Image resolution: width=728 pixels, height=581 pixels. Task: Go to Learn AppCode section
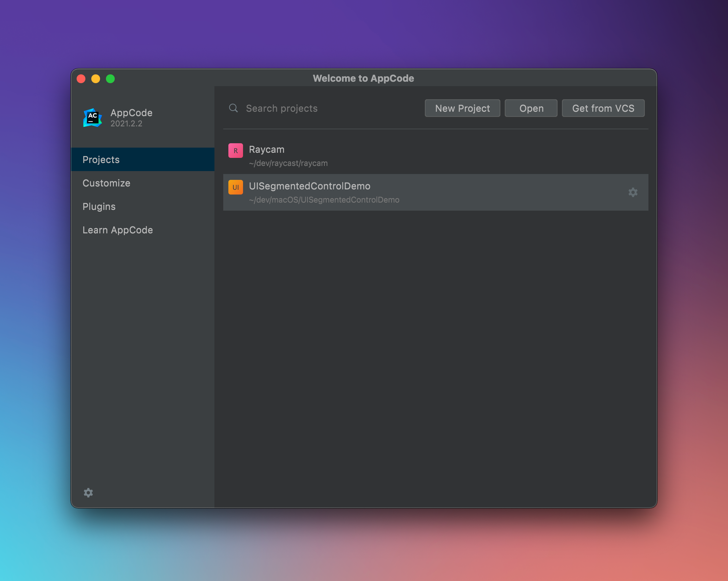[x=118, y=230]
